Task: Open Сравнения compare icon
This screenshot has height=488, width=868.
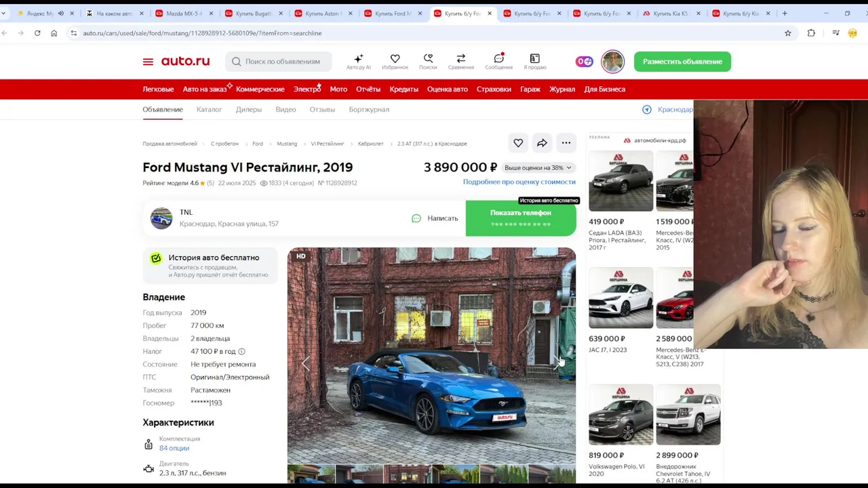Action: 460,62
